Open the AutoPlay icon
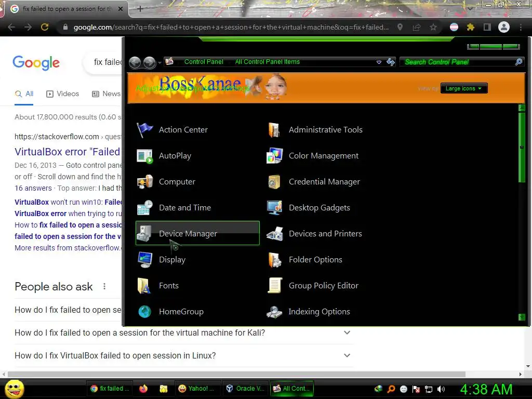This screenshot has width=532, height=399. 144,156
